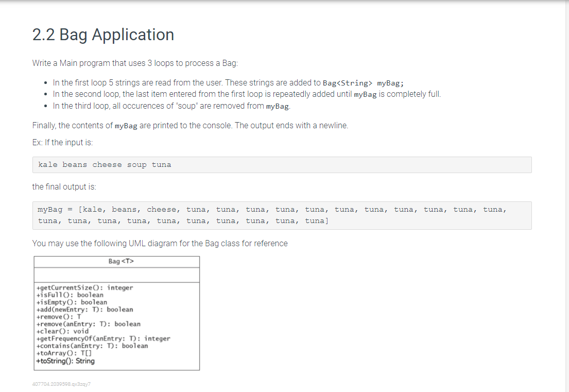The image size is (569, 392).
Task: Click the sentence referencing the UML diagram
Action: (x=160, y=243)
